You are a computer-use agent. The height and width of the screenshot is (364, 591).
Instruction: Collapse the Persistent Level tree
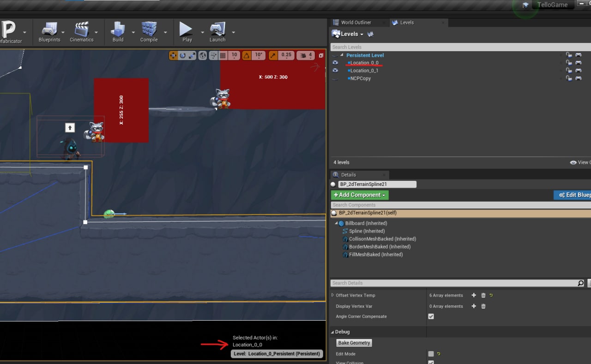click(x=342, y=55)
